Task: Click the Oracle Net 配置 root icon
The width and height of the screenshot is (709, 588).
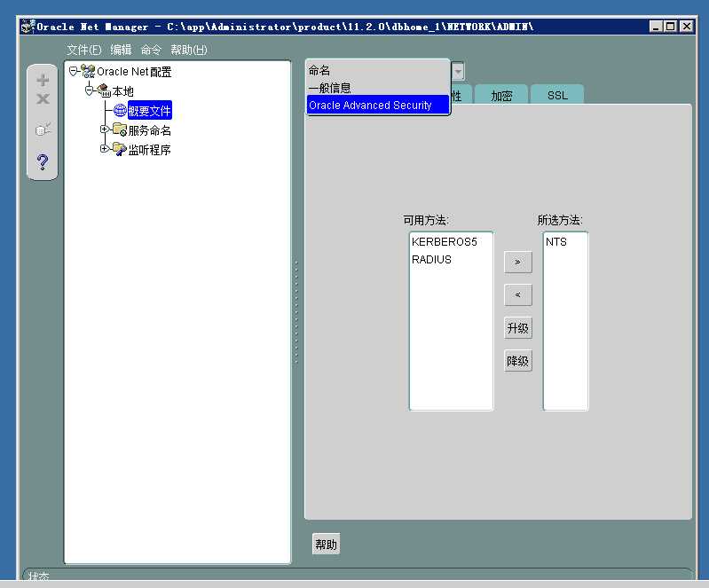Action: tap(88, 72)
